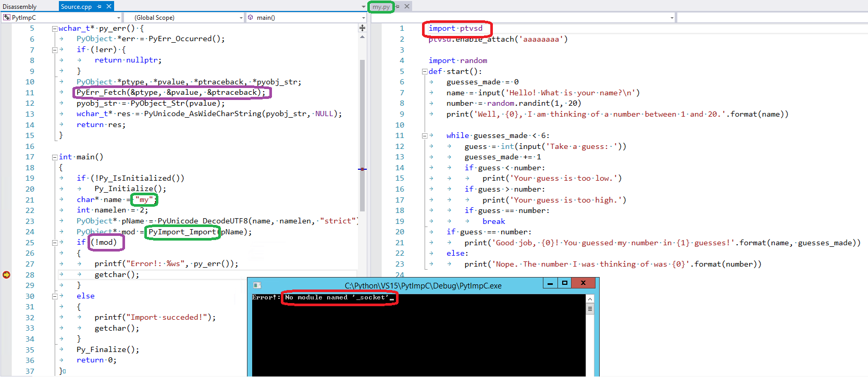
Task: Click the Py_Finalize(); line
Action: (x=108, y=349)
